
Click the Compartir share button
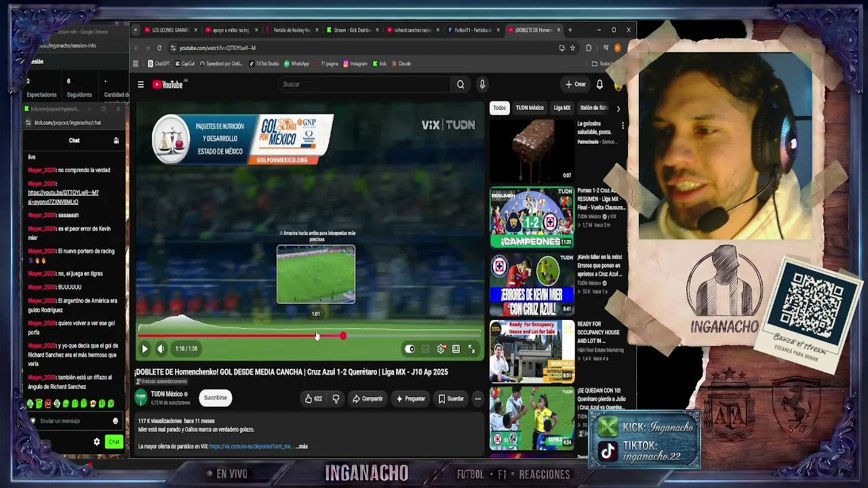[x=368, y=399]
